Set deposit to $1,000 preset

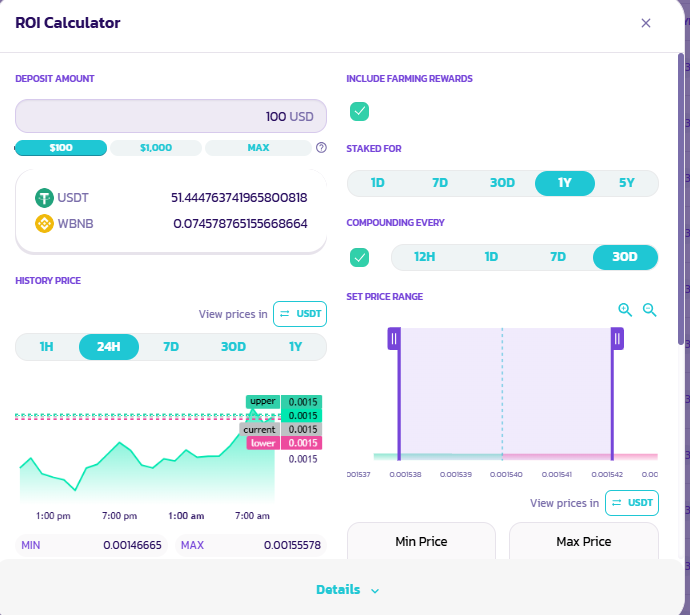click(x=156, y=148)
